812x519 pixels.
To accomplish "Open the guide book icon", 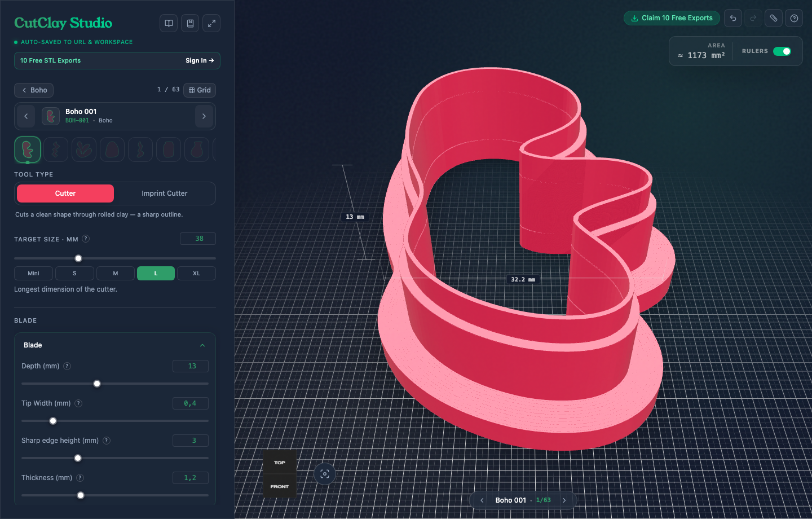I will coord(169,23).
